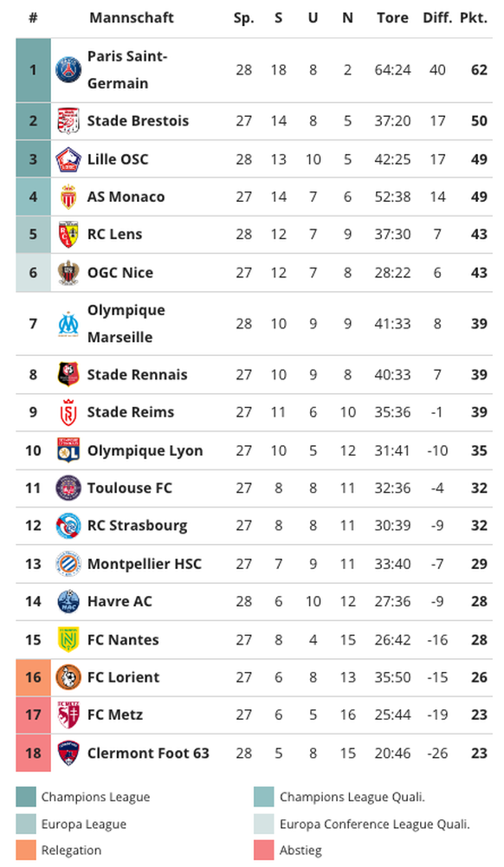Screen dimensions: 504x867
Task: Open the Montpellier HSC team page
Action: [x=145, y=564]
